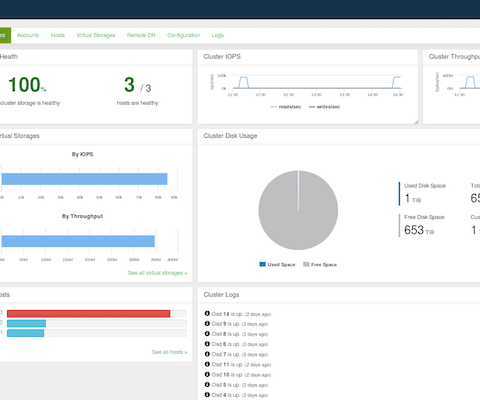Select the Logs tab
The width and height of the screenshot is (480, 400).
[x=218, y=35]
